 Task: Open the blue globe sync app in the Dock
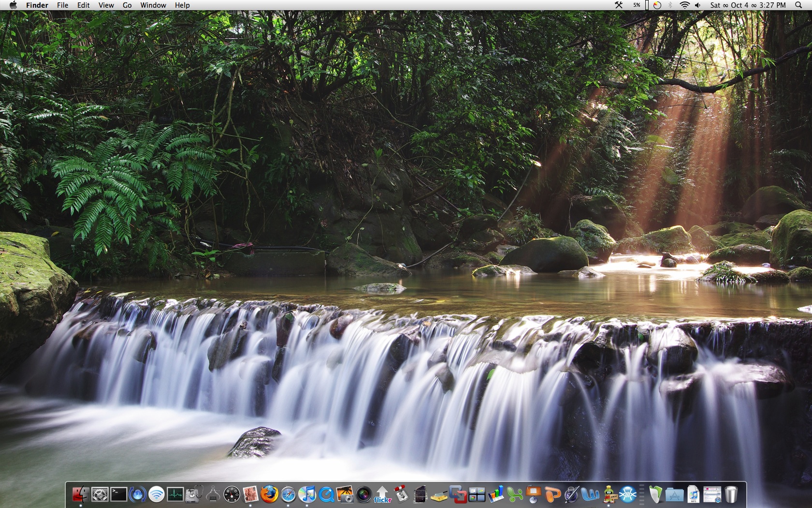point(138,494)
